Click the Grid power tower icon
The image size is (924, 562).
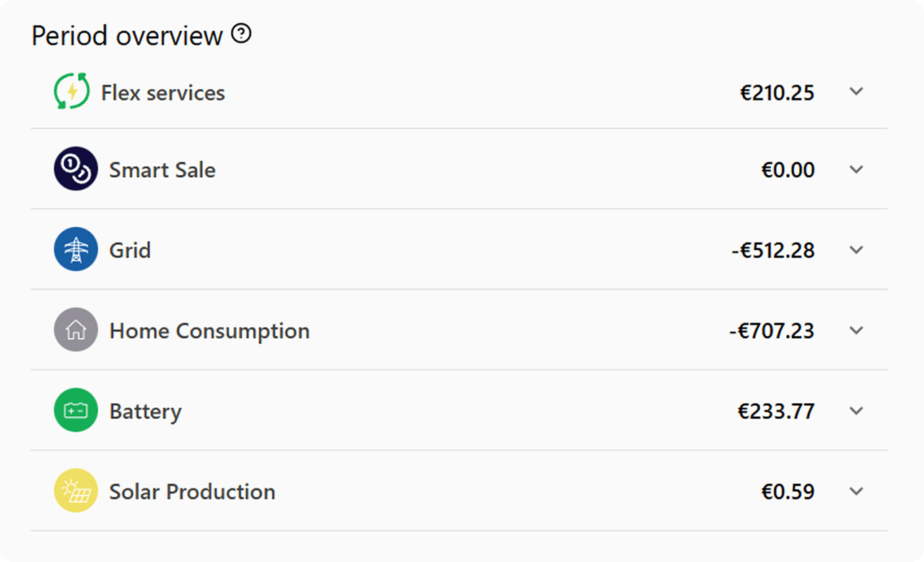coord(76,250)
